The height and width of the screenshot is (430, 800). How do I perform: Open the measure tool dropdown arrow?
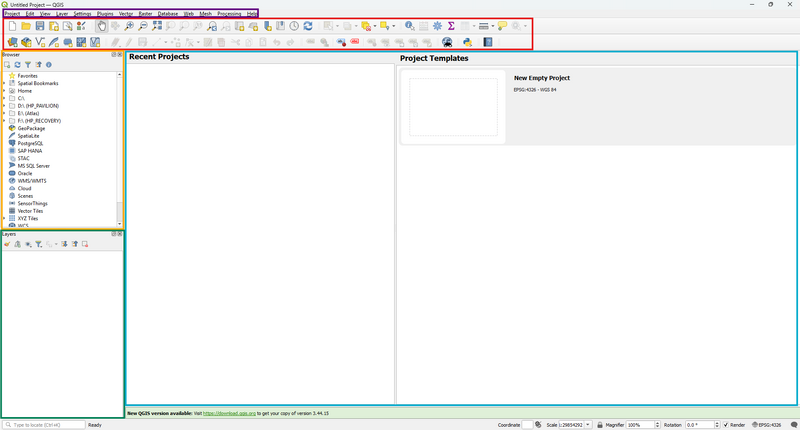point(492,26)
